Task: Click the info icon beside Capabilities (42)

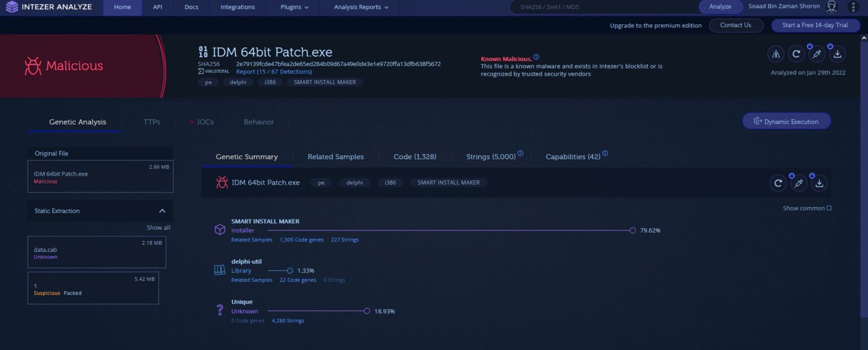Action: 605,154
